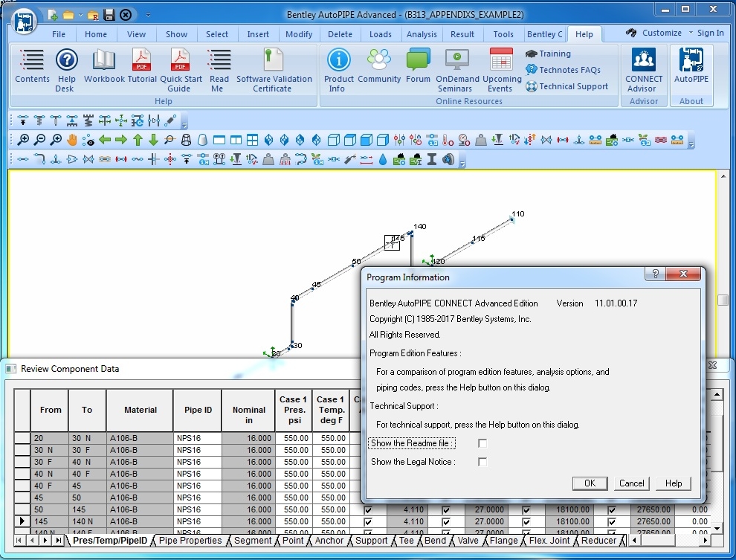Open the Customize dropdown arrow
The width and height of the screenshot is (736, 560).
pyautogui.click(x=691, y=33)
